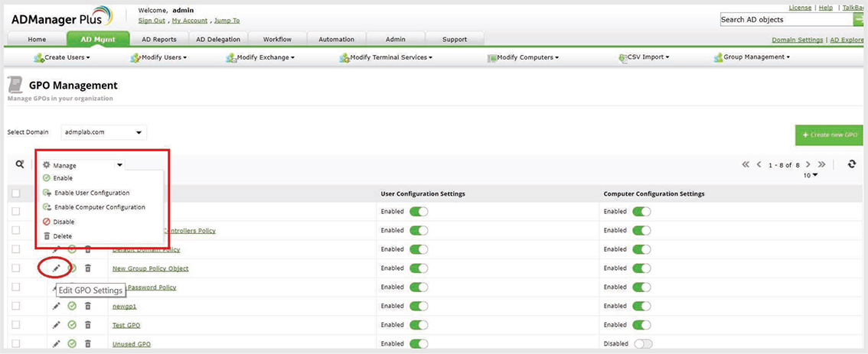Toggle Computer Configuration switch for newgp1
This screenshot has width=868, height=354.
coord(641,306)
